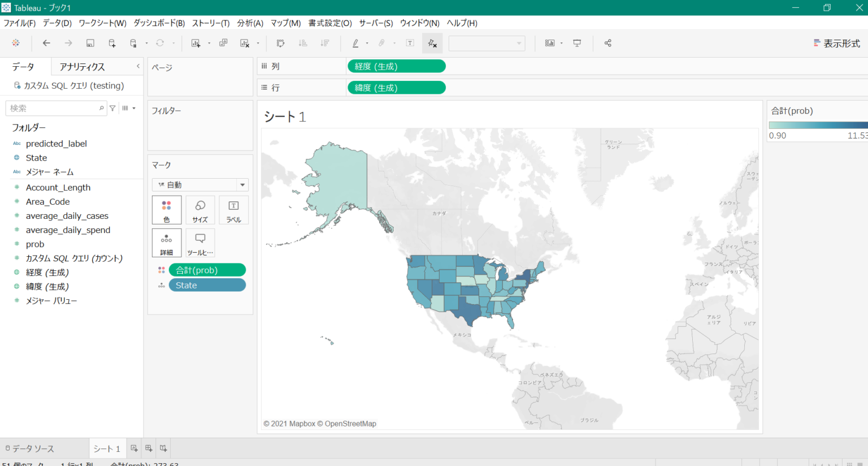The image size is (868, 466).
Task: Toggle the highlight pen tool
Action: tap(355, 43)
